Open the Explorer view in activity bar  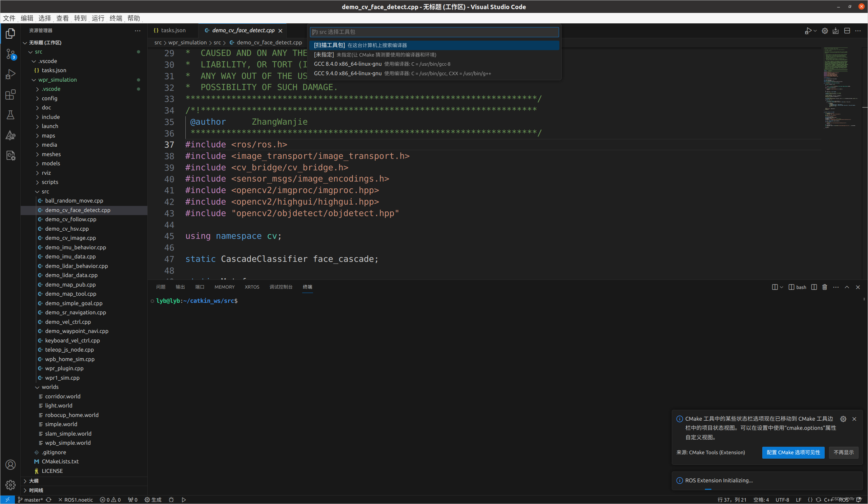pos(10,34)
